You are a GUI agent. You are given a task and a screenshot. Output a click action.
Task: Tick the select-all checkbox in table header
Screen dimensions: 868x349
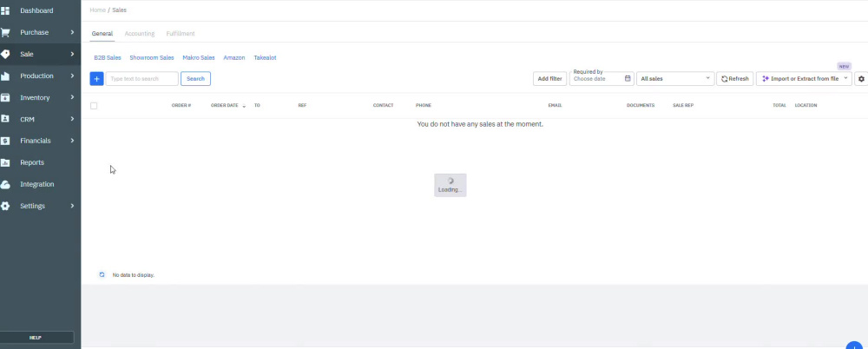tap(94, 106)
